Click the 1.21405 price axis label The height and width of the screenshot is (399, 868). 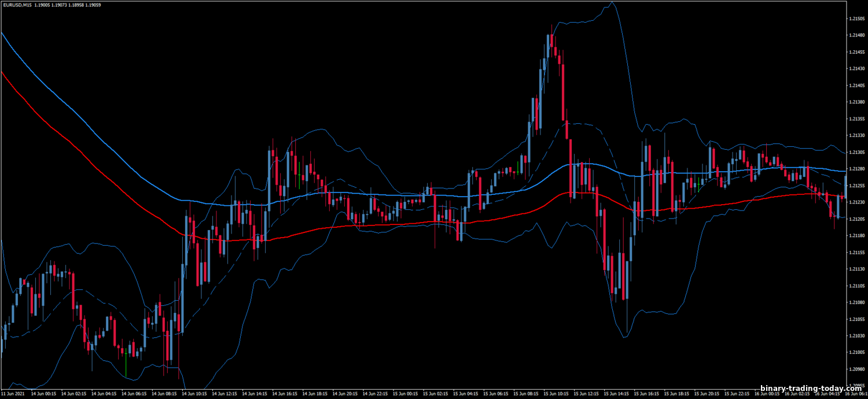[x=856, y=86]
